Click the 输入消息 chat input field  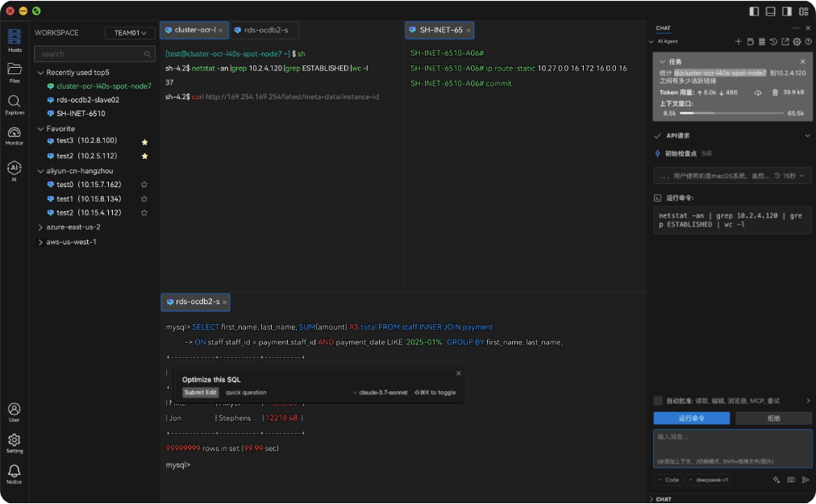[x=730, y=448]
